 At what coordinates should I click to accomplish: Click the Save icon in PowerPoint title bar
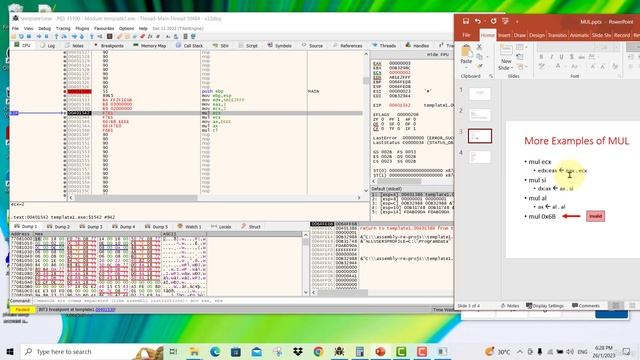466,21
